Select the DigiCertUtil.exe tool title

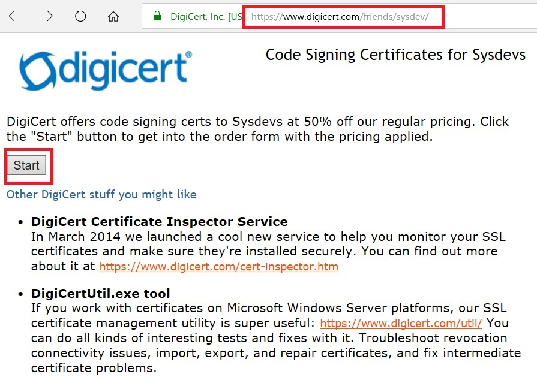click(100, 294)
